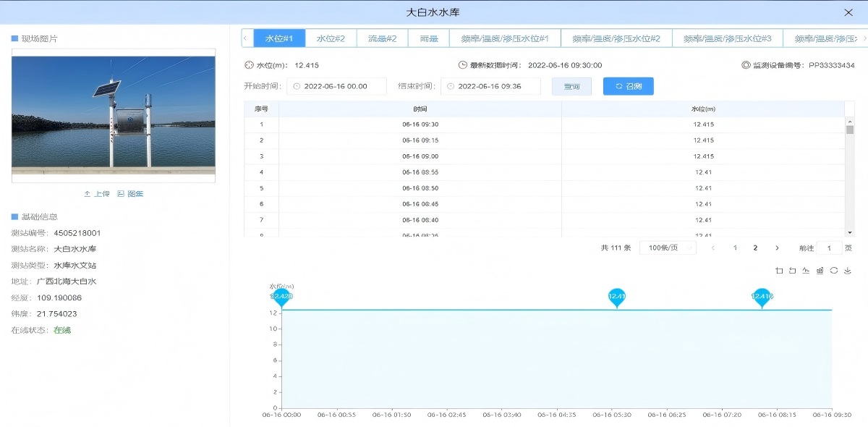The image size is (868, 427).
Task: Click the chart zoom reset icon
Action: point(793,271)
